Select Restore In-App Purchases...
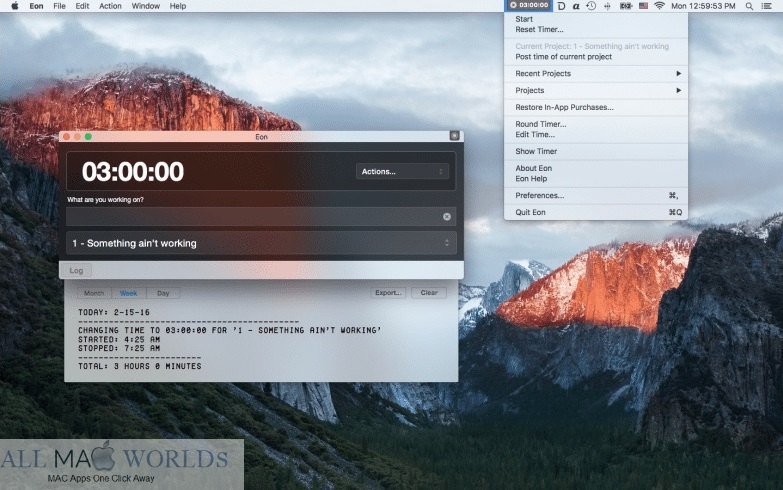This screenshot has height=490, width=783. (x=564, y=107)
